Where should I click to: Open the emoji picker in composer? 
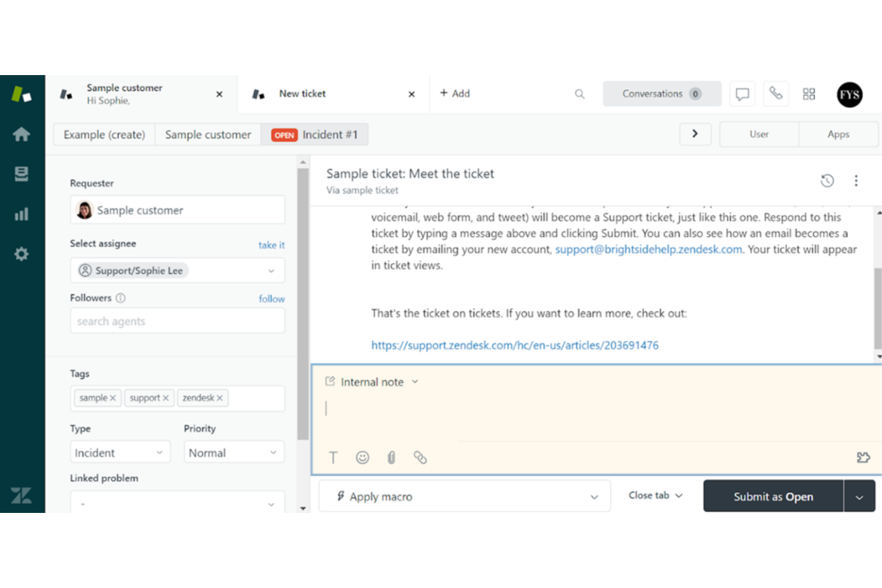click(x=362, y=458)
